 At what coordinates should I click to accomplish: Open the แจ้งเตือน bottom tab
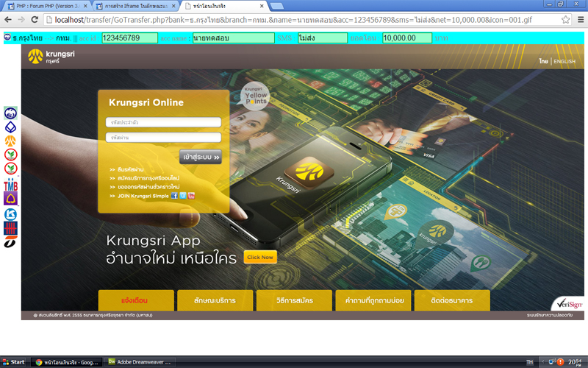pyautogui.click(x=136, y=300)
